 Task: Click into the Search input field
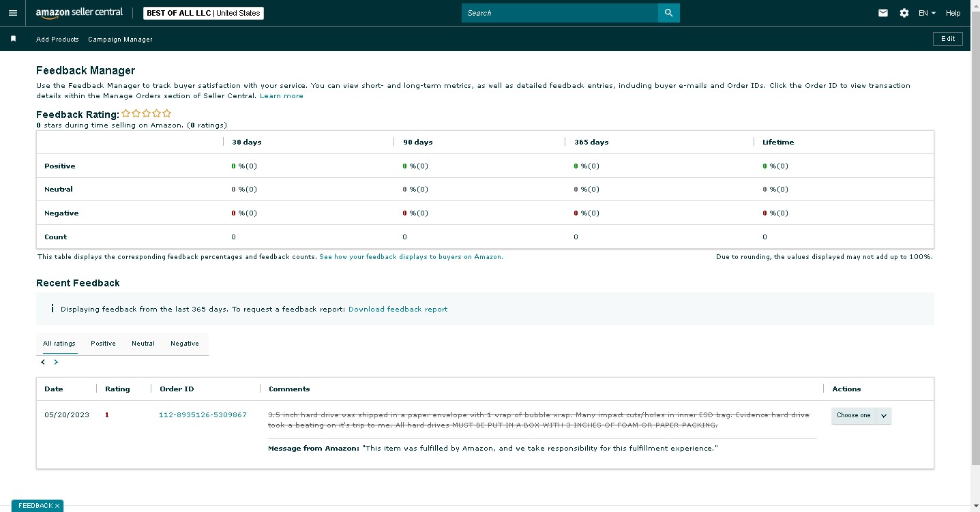[559, 13]
